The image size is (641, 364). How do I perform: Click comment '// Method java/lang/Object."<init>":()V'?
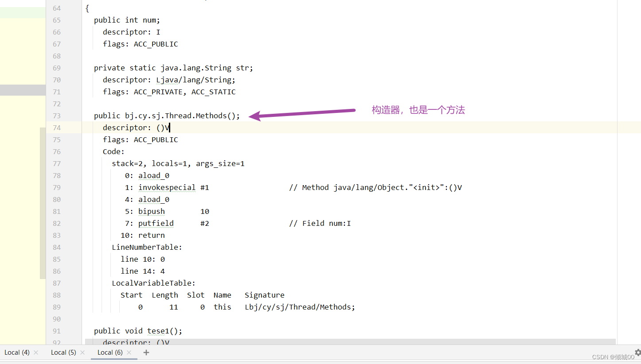click(375, 187)
